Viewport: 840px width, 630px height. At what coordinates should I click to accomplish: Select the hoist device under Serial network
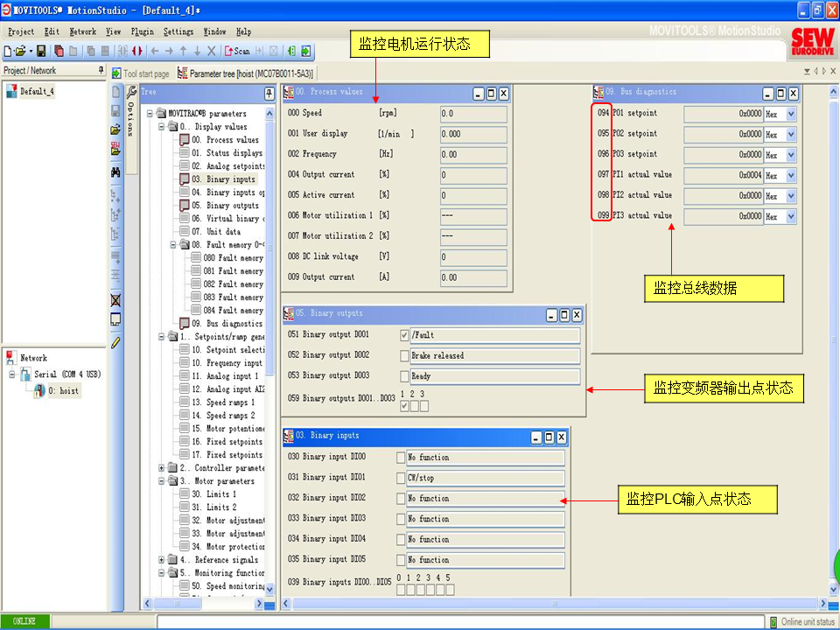point(63,391)
